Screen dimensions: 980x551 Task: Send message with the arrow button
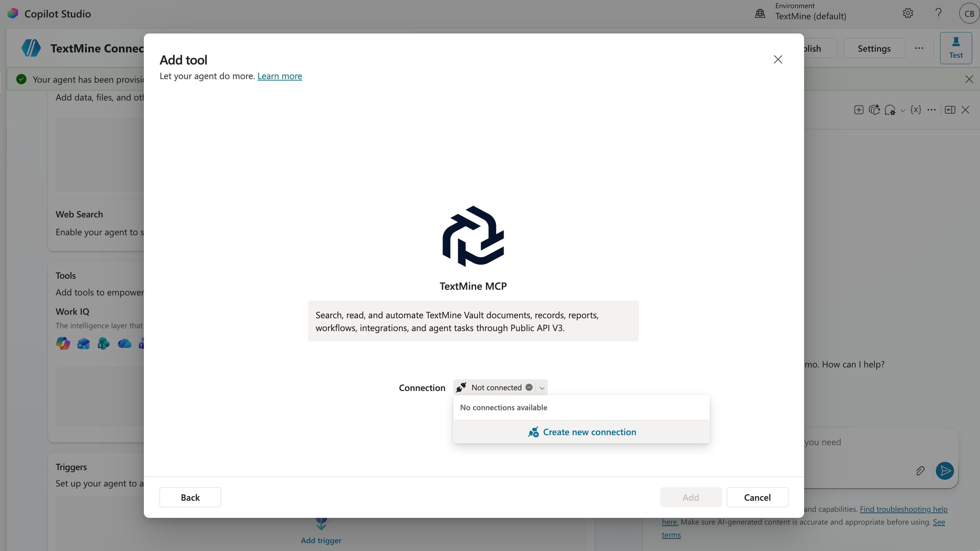(945, 471)
